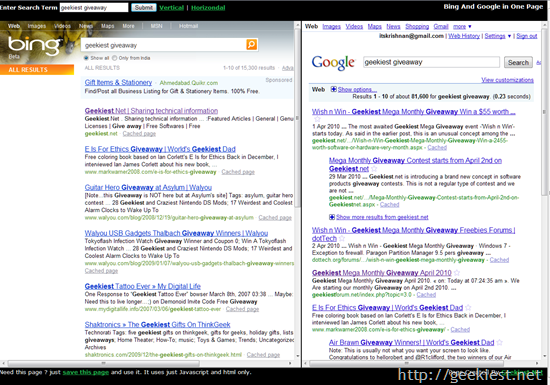
Task: Click the Sign out link
Action: [526, 36]
